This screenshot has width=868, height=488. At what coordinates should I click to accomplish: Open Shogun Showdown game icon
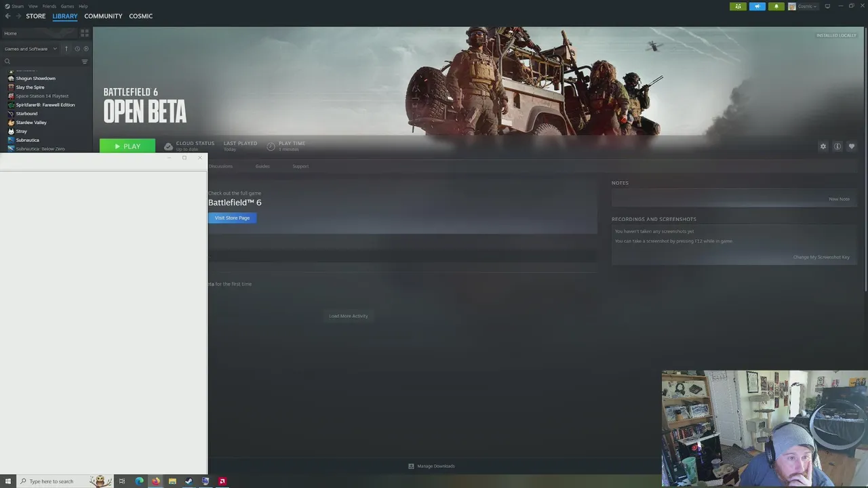(x=11, y=79)
